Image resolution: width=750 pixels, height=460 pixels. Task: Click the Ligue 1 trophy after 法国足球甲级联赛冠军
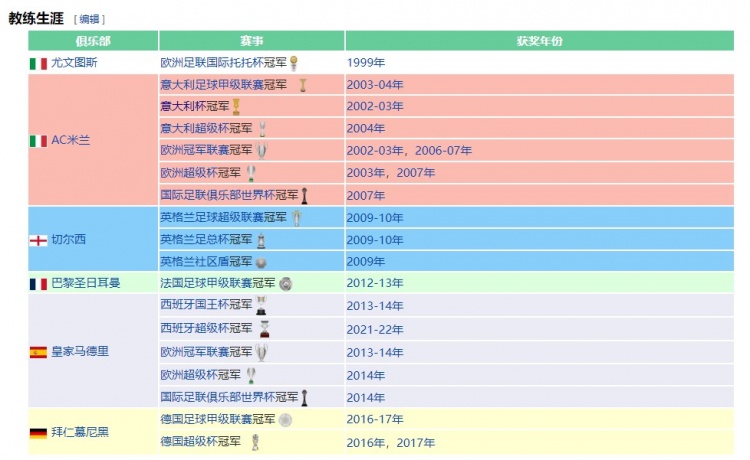(286, 284)
